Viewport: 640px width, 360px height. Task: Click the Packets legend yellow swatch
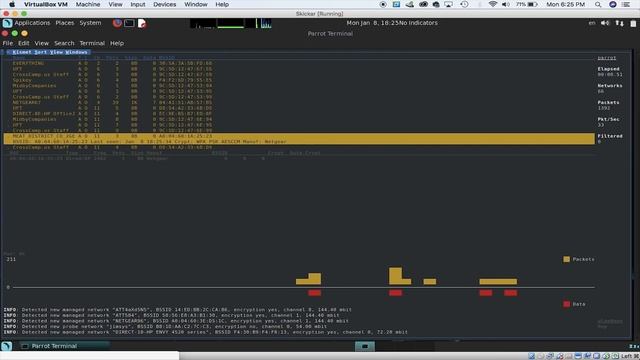tap(566, 259)
